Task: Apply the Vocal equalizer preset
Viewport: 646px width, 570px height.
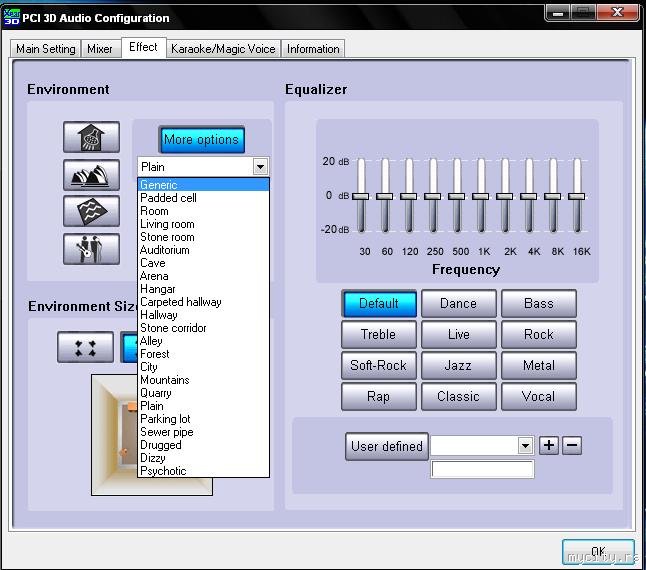Action: pos(539,397)
